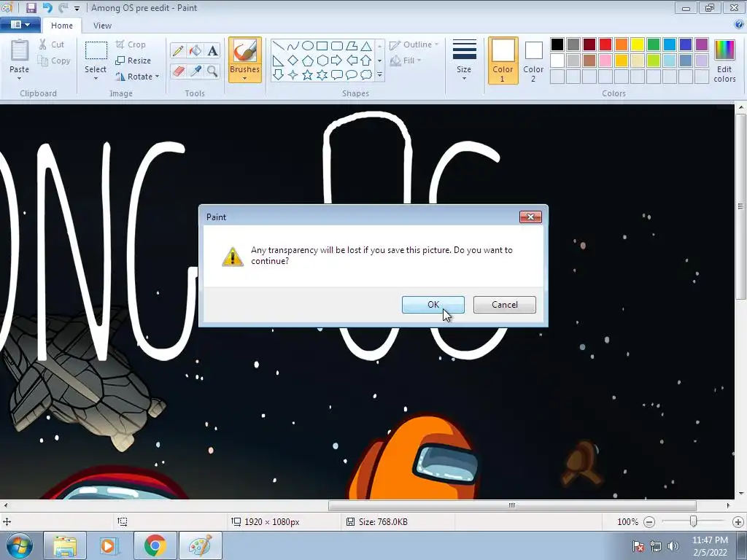Image resolution: width=747 pixels, height=560 pixels.
Task: Click the Copy button
Action: [x=54, y=61]
